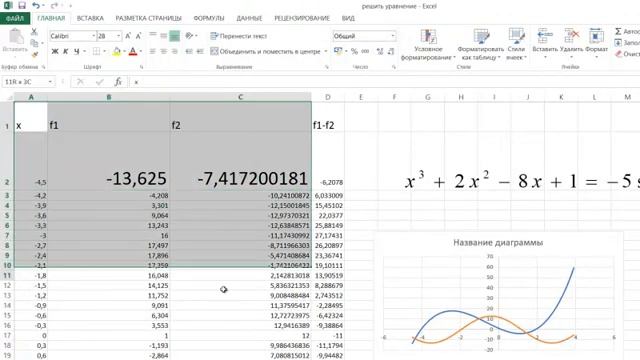Image resolution: width=640 pixels, height=360 pixels.
Task: Click the Redo arrow icon
Action: pos(54,5)
